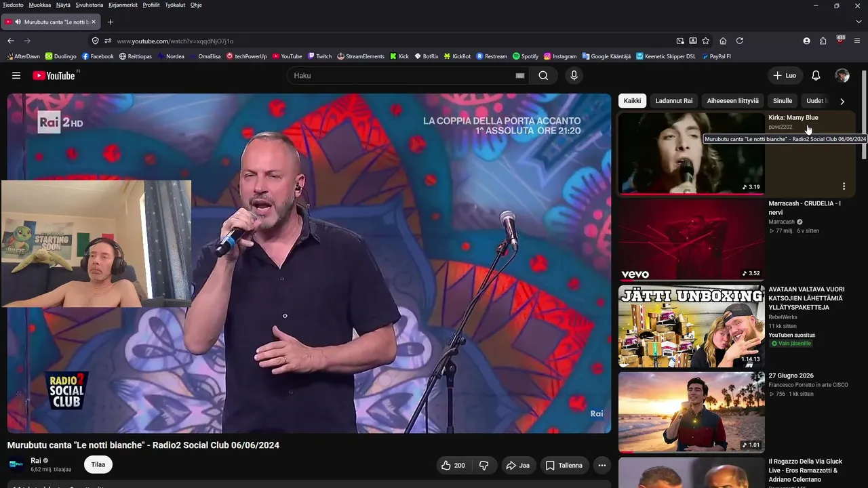
Task: Subscribe using the Tilaa button
Action: pyautogui.click(x=98, y=465)
